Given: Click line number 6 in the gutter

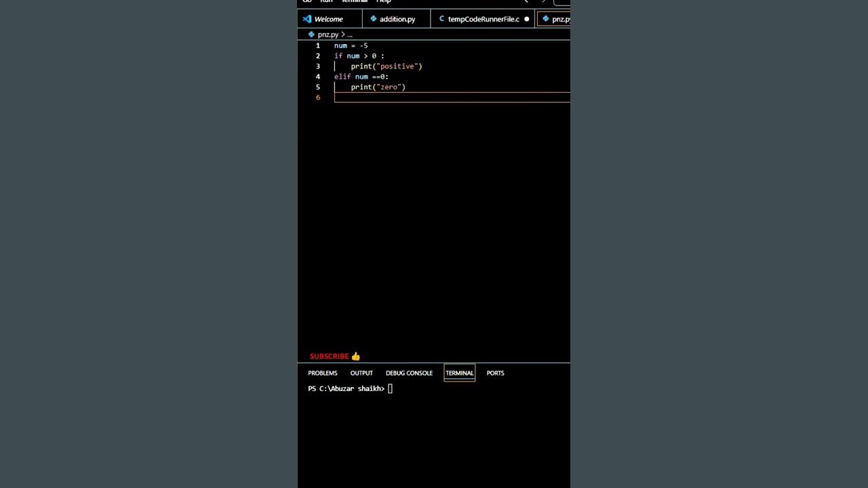Looking at the screenshot, I should pyautogui.click(x=317, y=98).
